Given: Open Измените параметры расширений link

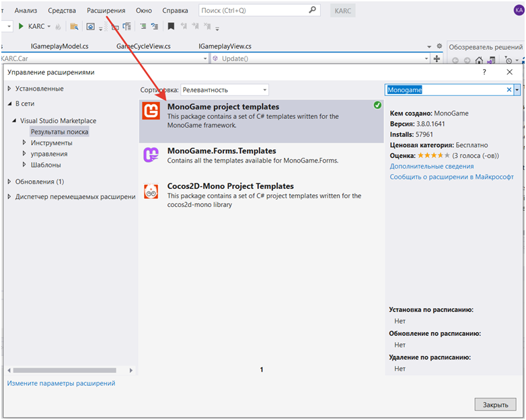Looking at the screenshot, I should click(61, 383).
